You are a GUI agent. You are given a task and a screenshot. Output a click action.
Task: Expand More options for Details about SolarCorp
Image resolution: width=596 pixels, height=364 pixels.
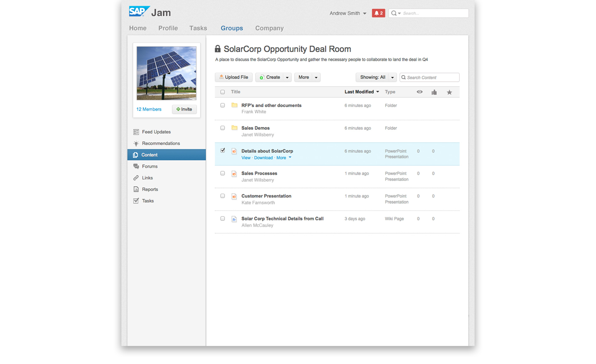(284, 158)
